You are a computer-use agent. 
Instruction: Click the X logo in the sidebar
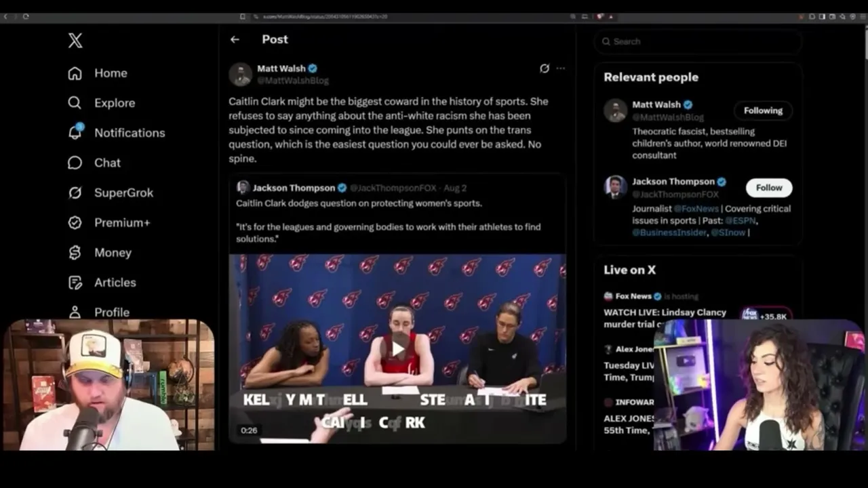(75, 41)
